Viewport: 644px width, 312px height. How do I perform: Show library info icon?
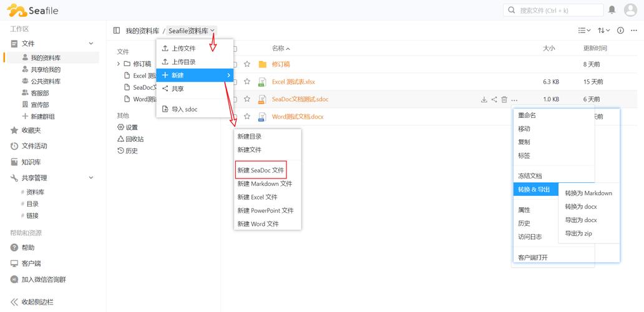(x=620, y=31)
